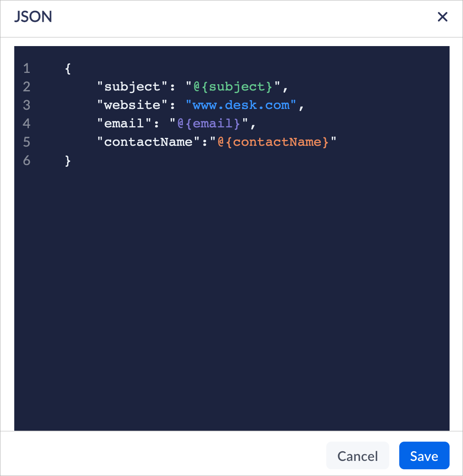Image resolution: width=463 pixels, height=476 pixels.
Task: Click the JSON dialog title
Action: coord(33,17)
